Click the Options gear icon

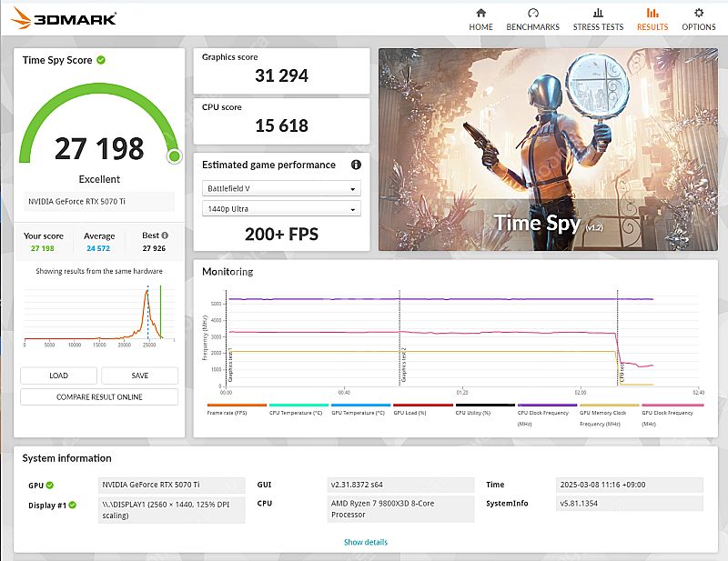pyautogui.click(x=699, y=13)
